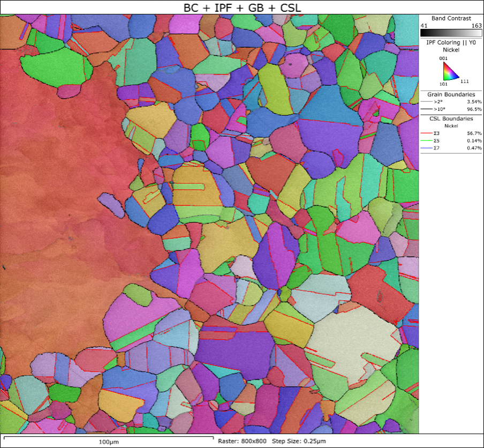This screenshot has width=484, height=448.
Task: Click the 111 corner label of IPF triangle
Action: 466,80
